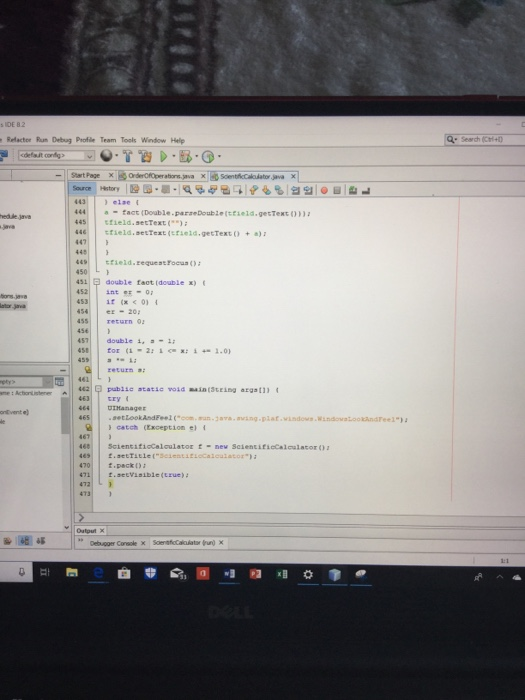Open Word from the Windows taskbar
The width and height of the screenshot is (525, 700).
click(229, 574)
